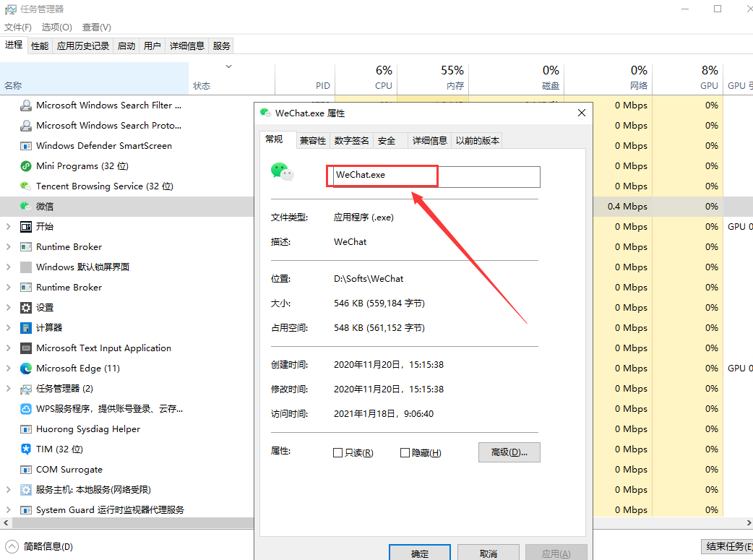Expand the Microsoft Edge (11) group
The height and width of the screenshot is (560, 753).
(x=10, y=368)
